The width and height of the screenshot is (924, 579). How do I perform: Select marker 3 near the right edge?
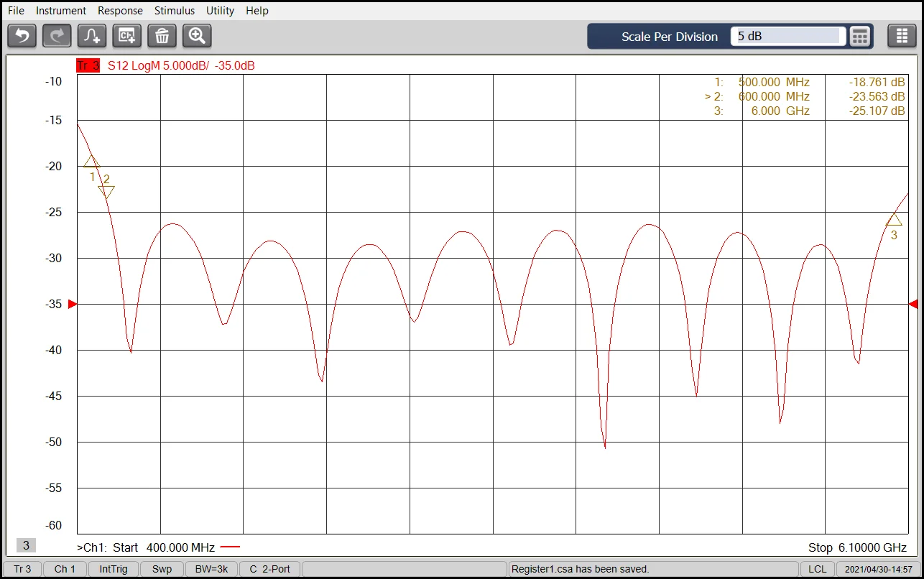[893, 220]
